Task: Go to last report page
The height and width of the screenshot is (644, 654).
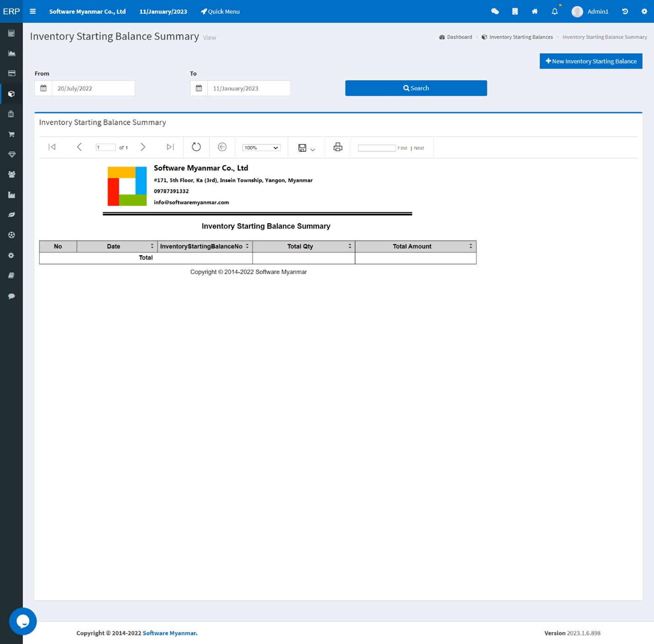Action: click(x=170, y=147)
